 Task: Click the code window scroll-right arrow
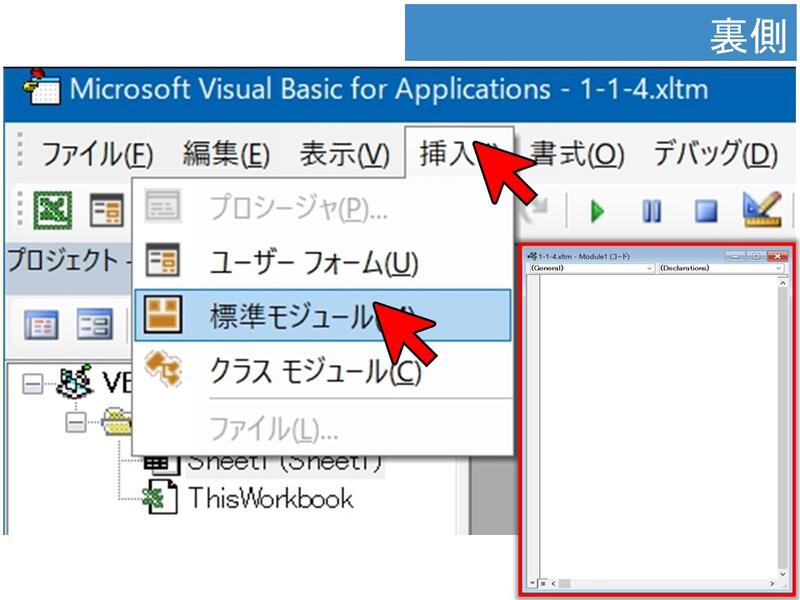[772, 583]
